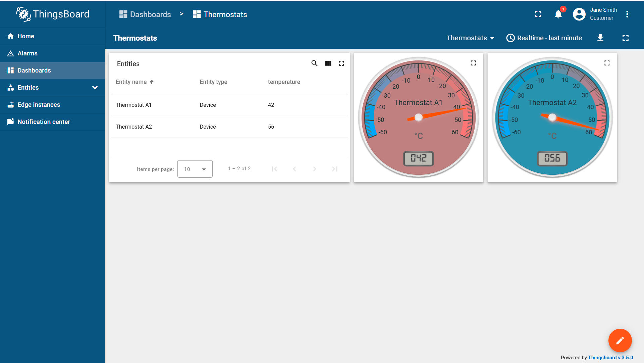
Task: Toggle browser fullscreen icon in top bar
Action: 538,14
